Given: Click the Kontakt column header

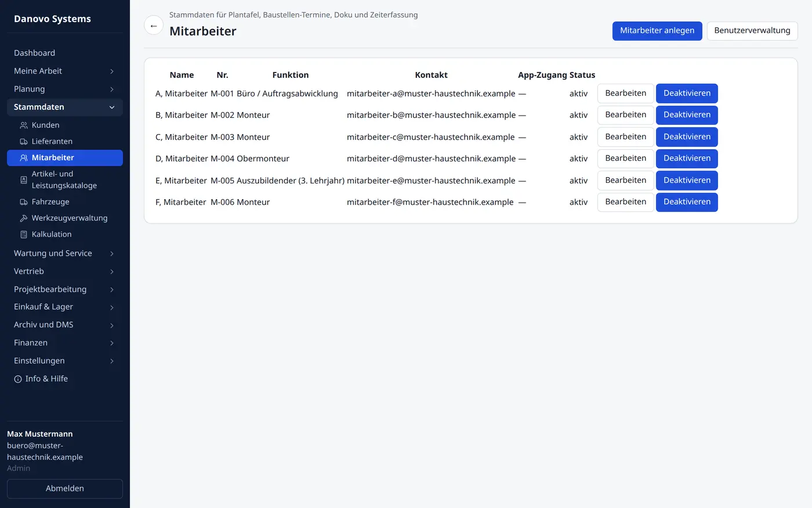Looking at the screenshot, I should coord(431,75).
